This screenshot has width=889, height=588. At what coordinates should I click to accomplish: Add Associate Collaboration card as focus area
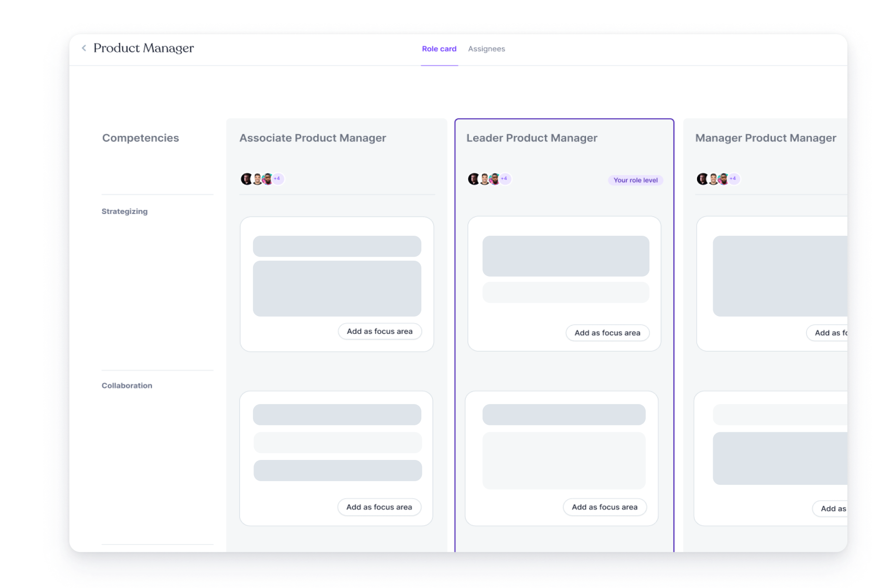[379, 507]
